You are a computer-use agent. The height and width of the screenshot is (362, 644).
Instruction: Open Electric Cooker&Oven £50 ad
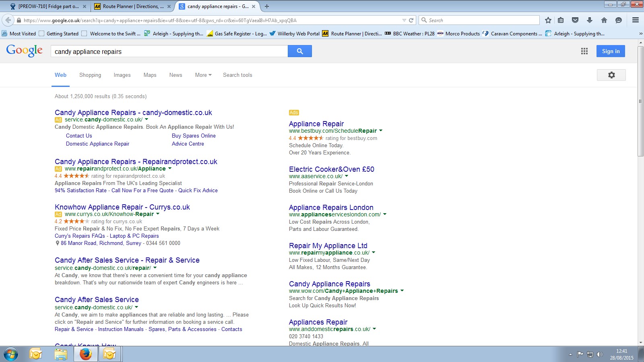pos(332,169)
